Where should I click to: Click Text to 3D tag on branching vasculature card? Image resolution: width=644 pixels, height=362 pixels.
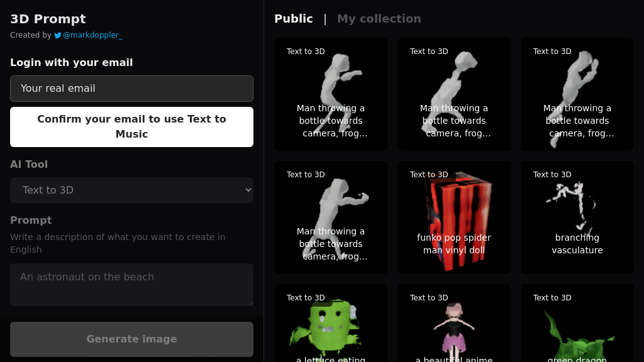tap(552, 175)
